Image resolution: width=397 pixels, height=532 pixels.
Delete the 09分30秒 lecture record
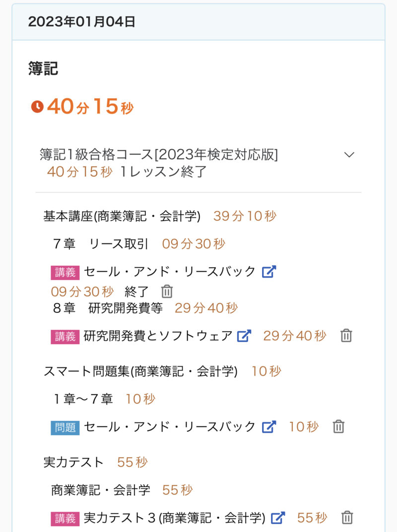tap(167, 292)
